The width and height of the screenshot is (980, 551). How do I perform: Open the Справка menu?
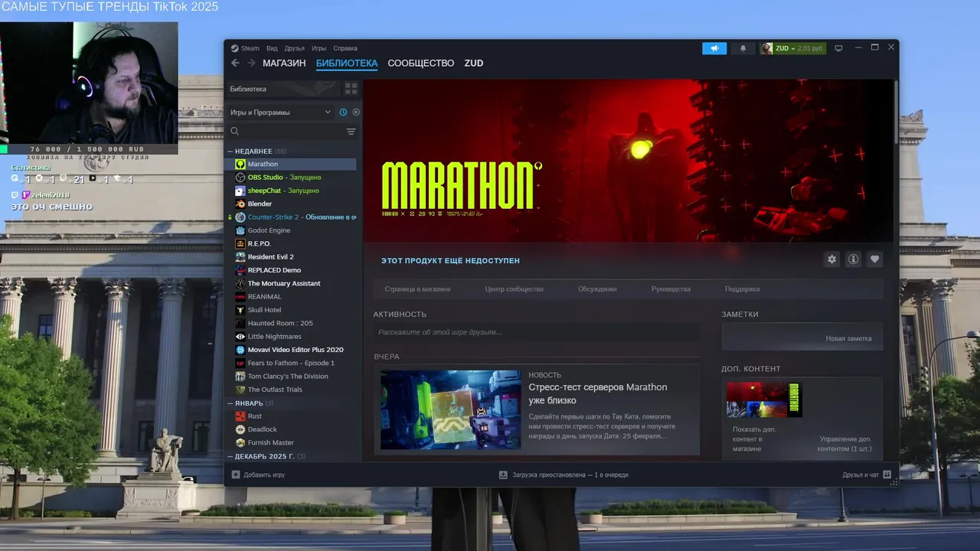(345, 48)
